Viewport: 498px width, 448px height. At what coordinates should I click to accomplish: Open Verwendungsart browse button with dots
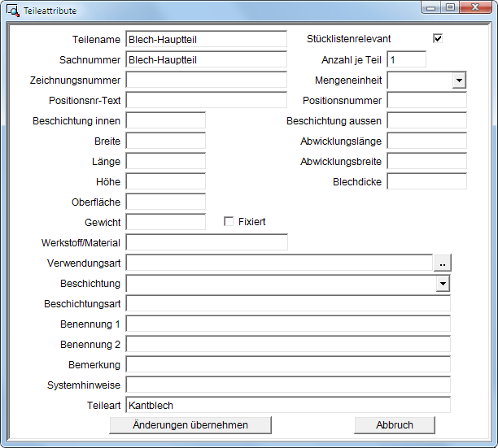click(443, 263)
